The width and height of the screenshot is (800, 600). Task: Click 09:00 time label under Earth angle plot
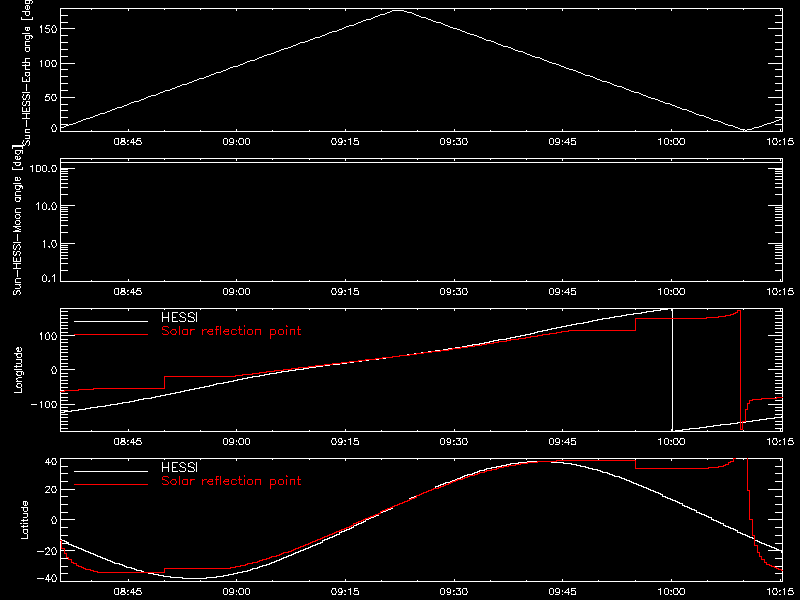(x=236, y=142)
